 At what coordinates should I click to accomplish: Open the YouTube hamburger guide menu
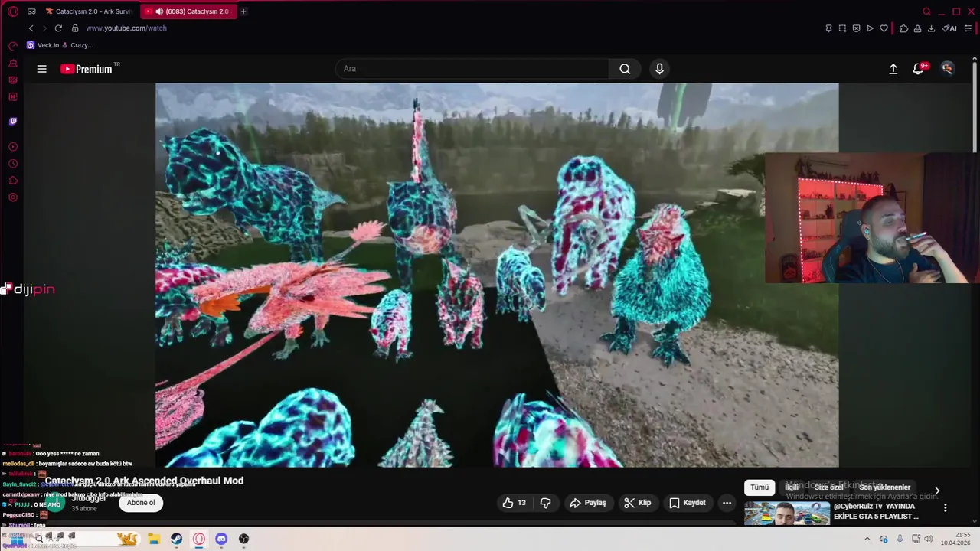pyautogui.click(x=42, y=69)
